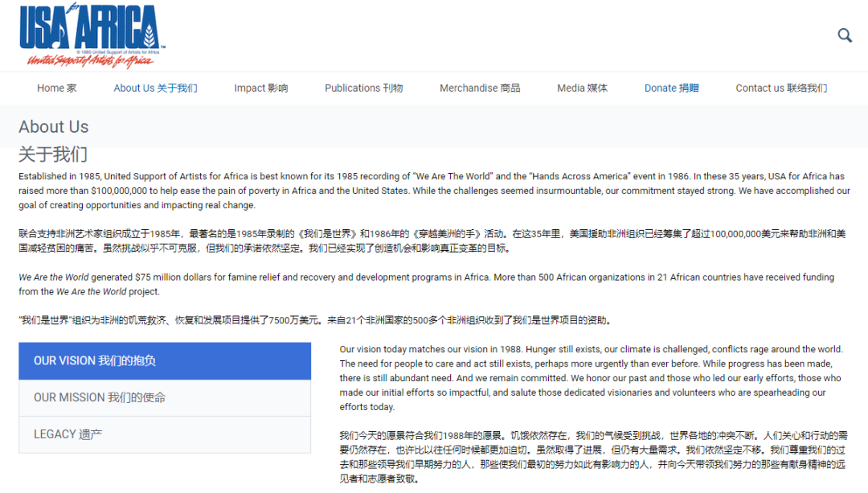Click the USA for Africa logo

pos(92,35)
